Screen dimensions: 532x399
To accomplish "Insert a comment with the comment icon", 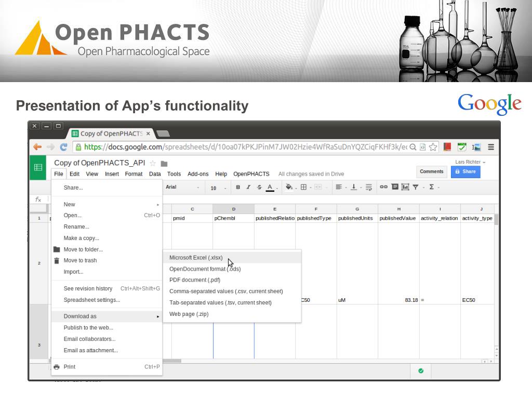I will tap(395, 187).
